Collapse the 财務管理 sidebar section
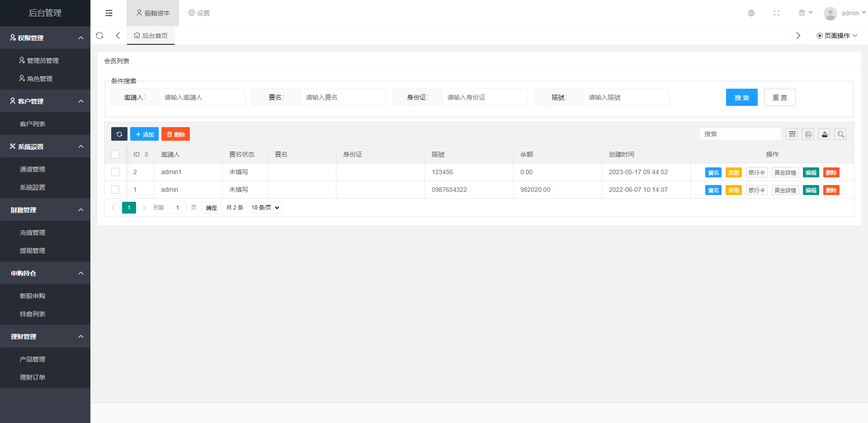The height and width of the screenshot is (423, 868). click(x=45, y=210)
